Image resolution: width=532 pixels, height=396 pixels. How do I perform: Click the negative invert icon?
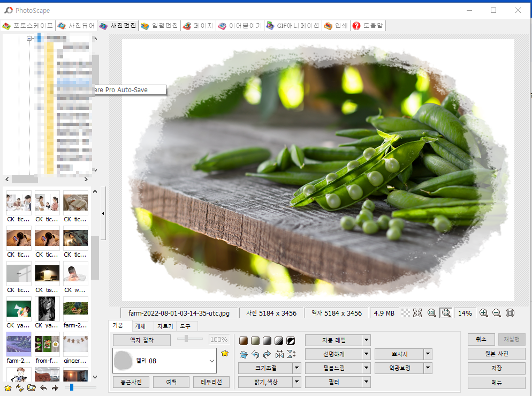(x=291, y=341)
